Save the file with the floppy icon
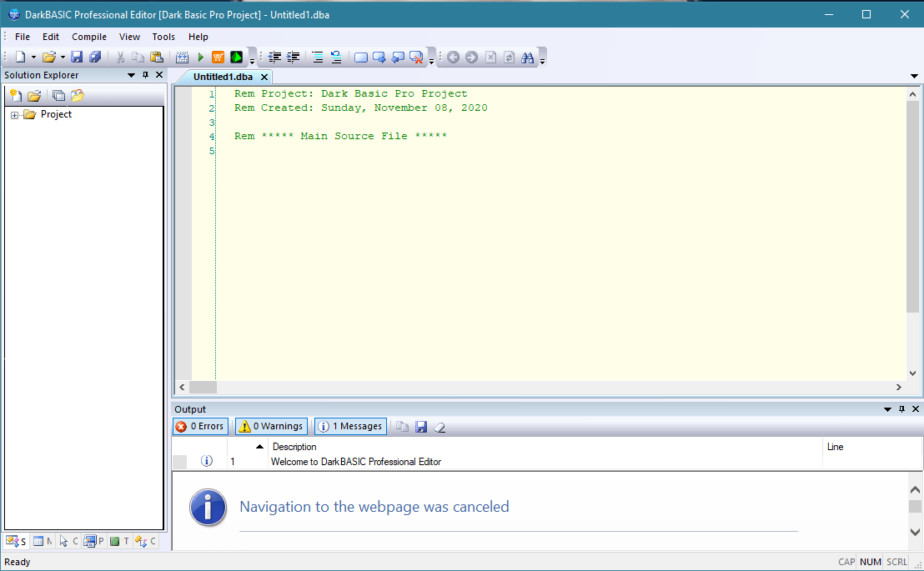 coord(77,58)
